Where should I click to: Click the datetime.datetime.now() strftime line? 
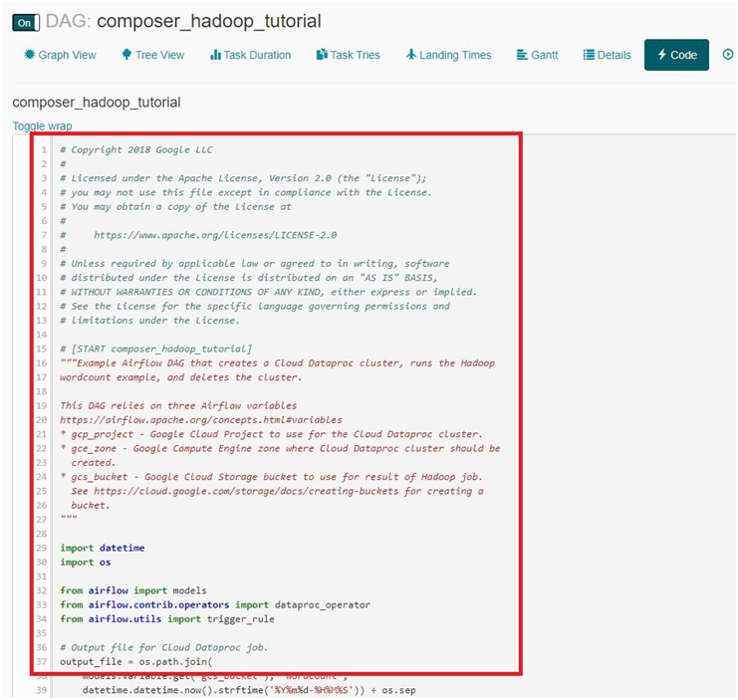coord(249,691)
